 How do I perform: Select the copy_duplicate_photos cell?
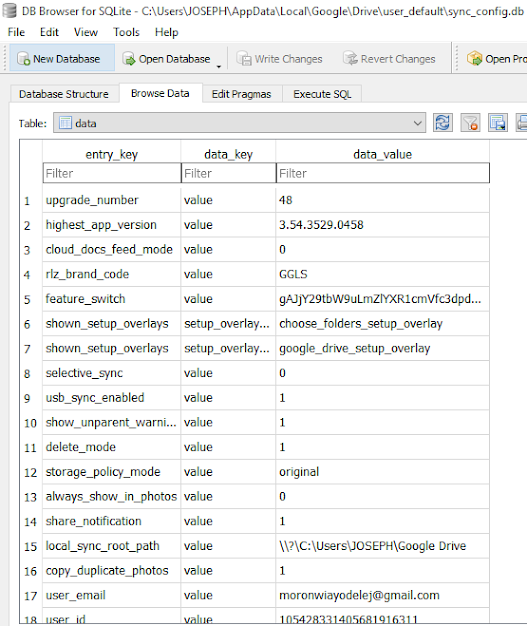[112, 571]
